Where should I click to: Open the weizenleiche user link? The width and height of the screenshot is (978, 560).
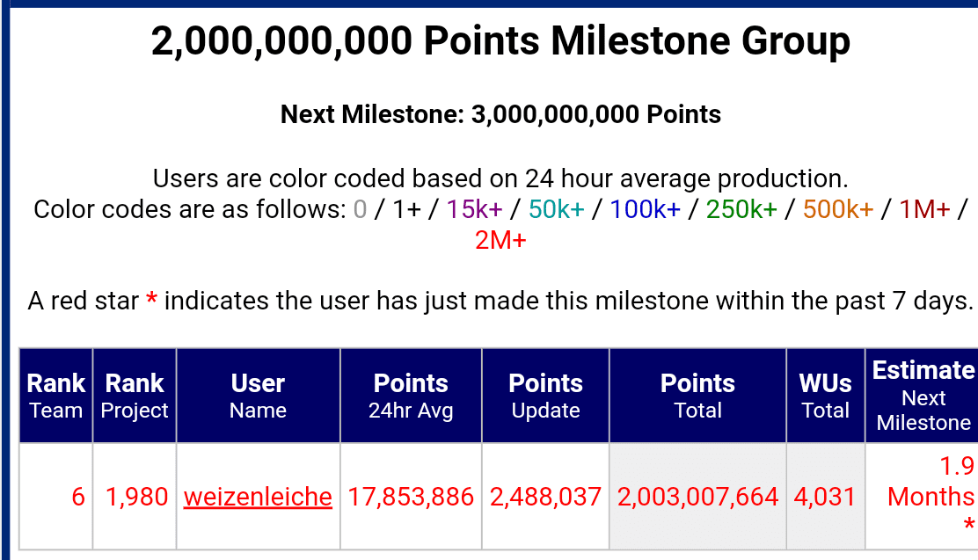point(258,497)
